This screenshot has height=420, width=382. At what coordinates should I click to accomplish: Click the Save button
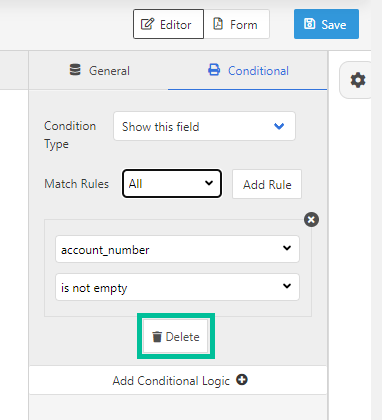pos(326,24)
